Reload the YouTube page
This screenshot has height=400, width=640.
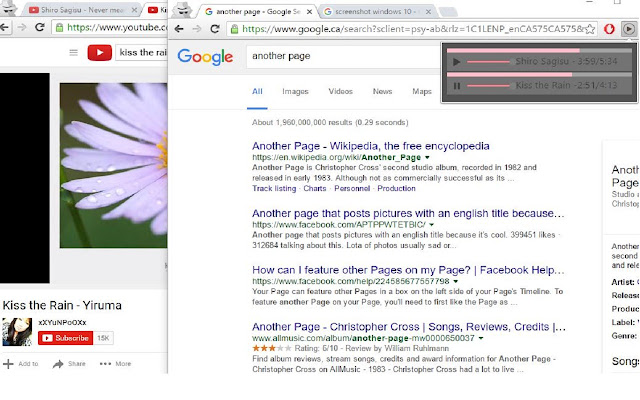click(40, 27)
